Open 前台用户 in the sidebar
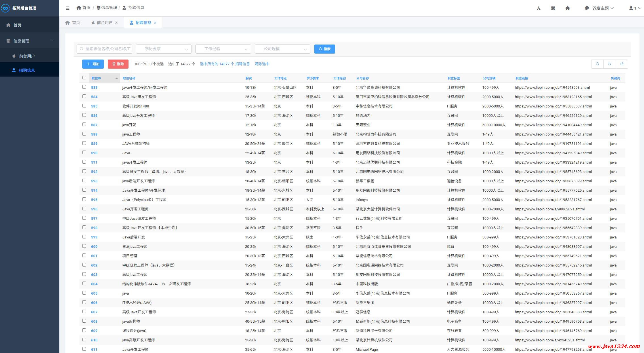Image resolution: width=644 pixels, height=353 pixels. pos(27,56)
